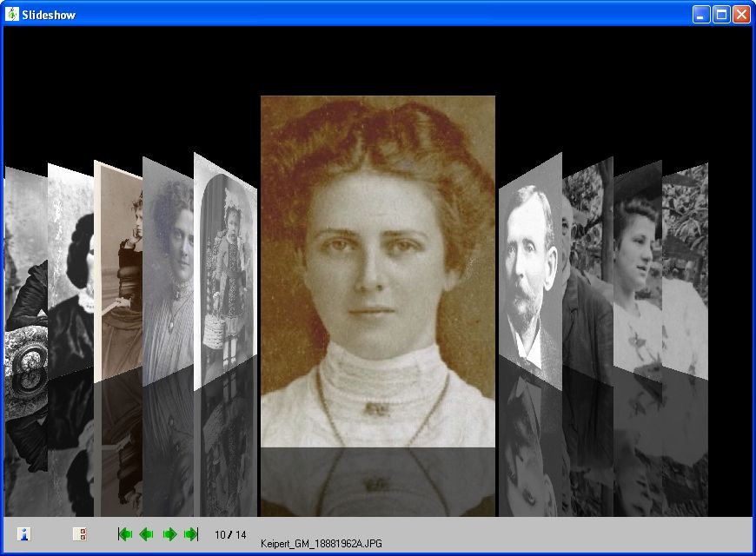Image resolution: width=756 pixels, height=556 pixels.
Task: Jump to last image arrow
Action: [x=191, y=533]
